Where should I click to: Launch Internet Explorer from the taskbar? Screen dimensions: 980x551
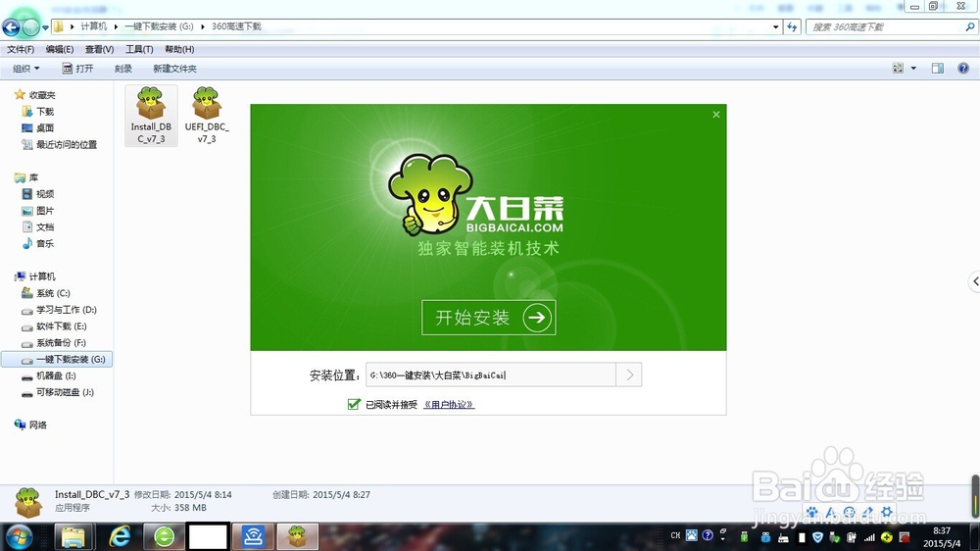(120, 536)
